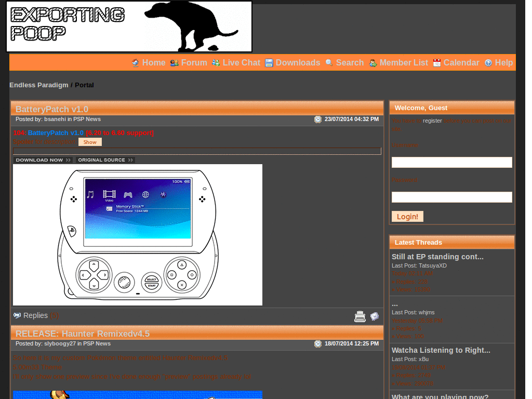Screen dimensions: 532x399
Task: Open BatteryPatch v1.0 post title
Action: [x=52, y=109]
